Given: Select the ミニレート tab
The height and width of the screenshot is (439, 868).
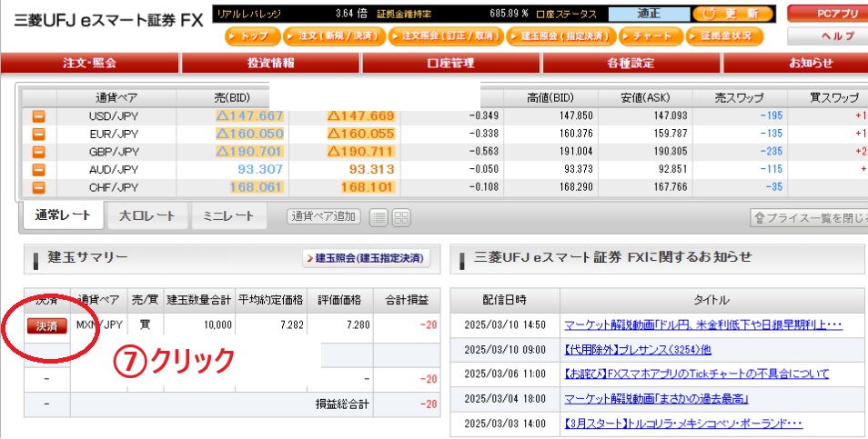Looking at the screenshot, I should click(228, 216).
